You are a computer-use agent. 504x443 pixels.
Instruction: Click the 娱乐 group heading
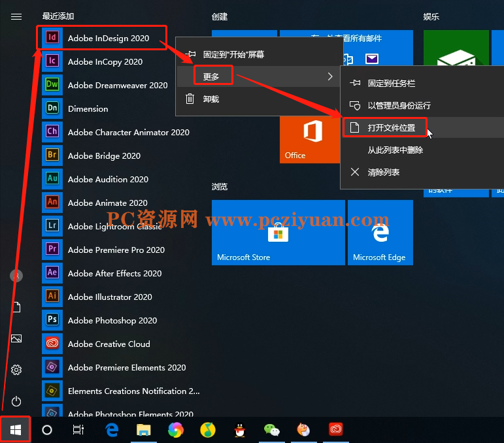(431, 17)
